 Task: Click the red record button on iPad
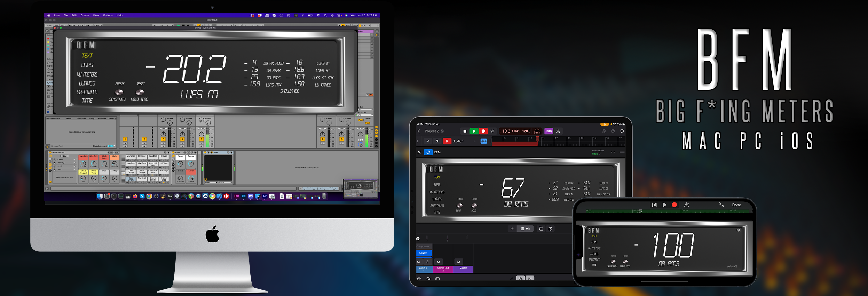tap(483, 131)
